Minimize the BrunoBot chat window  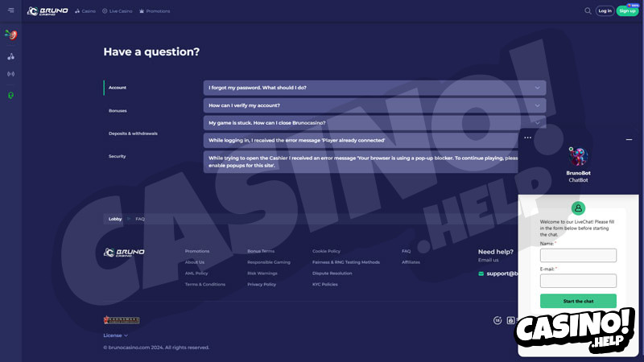(x=629, y=139)
